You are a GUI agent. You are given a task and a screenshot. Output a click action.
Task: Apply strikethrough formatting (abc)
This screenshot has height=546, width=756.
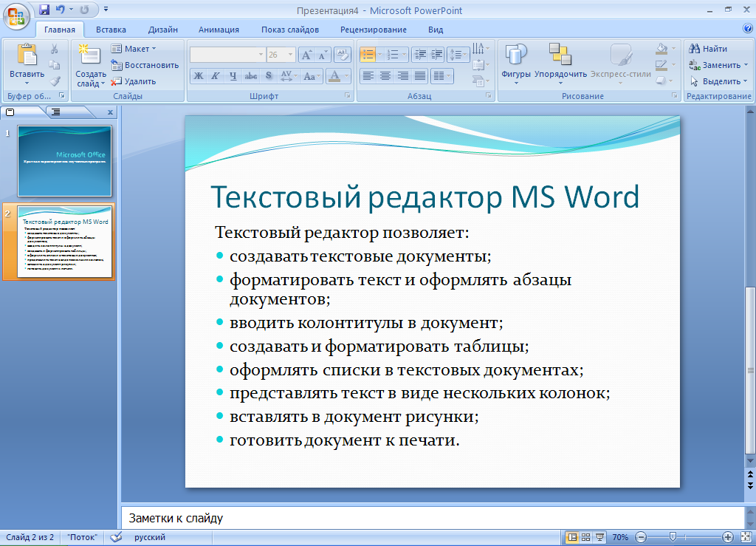click(x=251, y=75)
